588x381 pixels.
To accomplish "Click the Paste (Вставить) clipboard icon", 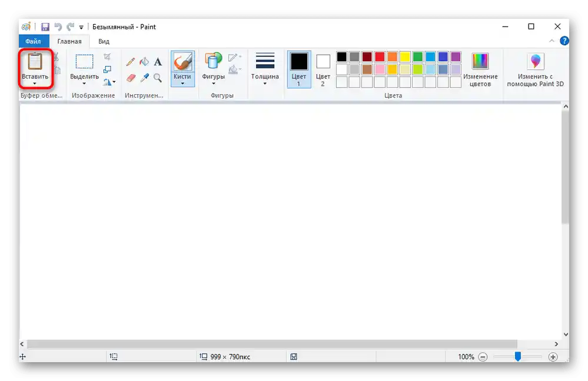I will click(x=35, y=61).
